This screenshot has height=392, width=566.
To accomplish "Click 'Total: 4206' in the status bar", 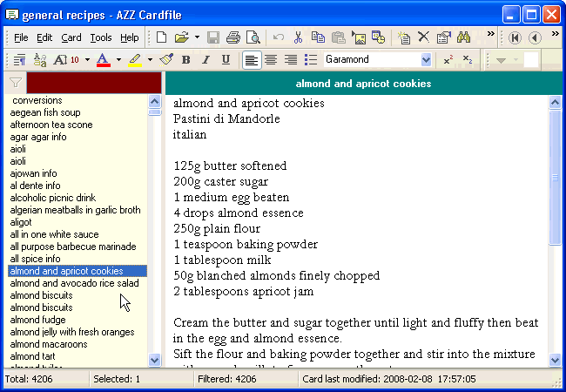I will click(x=29, y=379).
